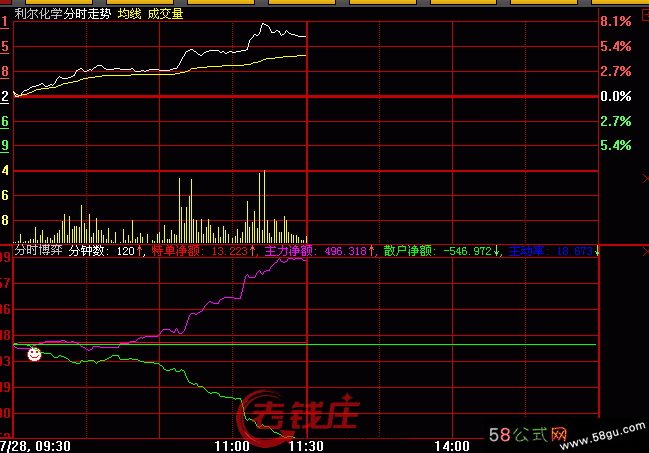The image size is (649, 453).
Task: Click the 14:00 time axis label
Action: [451, 444]
